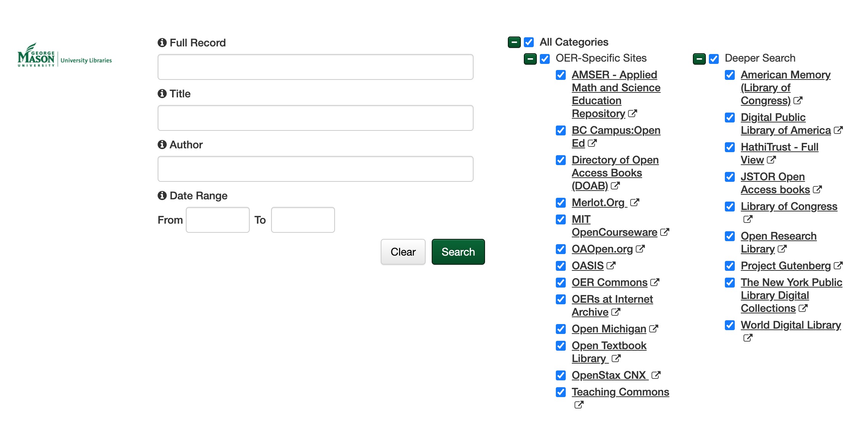Viewport: 868px width, 426px height.
Task: Click the green Search button
Action: tap(458, 252)
